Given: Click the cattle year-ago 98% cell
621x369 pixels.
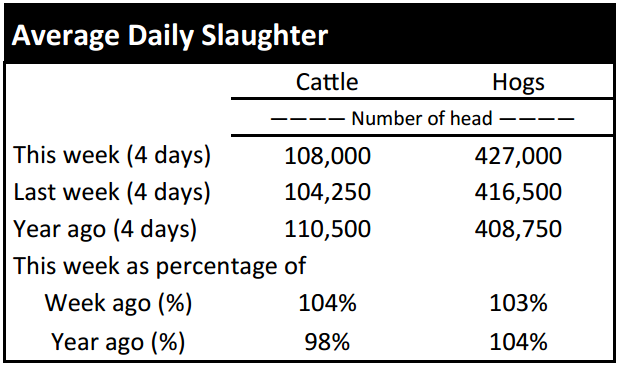Looking at the screenshot, I should point(328,342).
